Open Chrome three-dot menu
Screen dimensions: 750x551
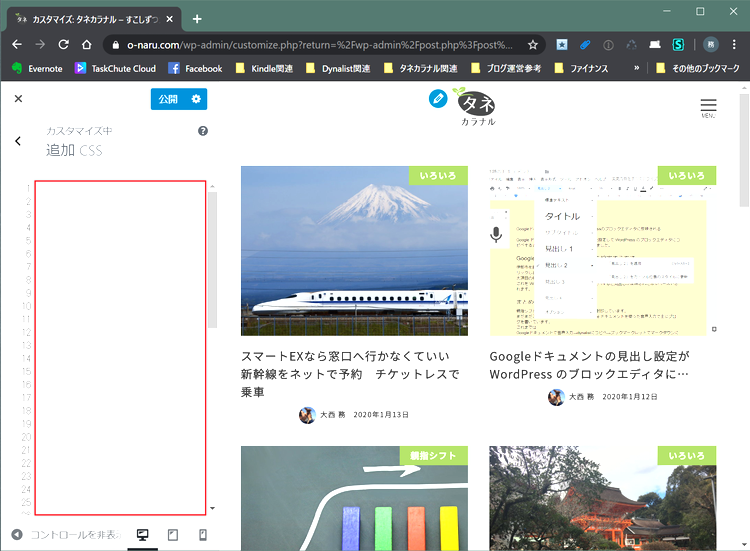pyautogui.click(x=734, y=45)
